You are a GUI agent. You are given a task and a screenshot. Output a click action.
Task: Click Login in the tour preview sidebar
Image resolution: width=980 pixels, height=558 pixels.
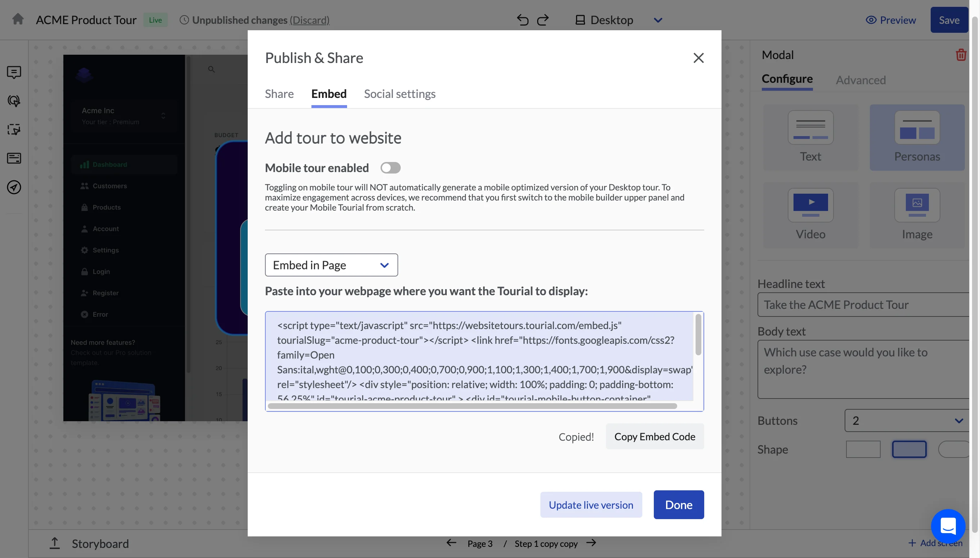tap(95, 272)
